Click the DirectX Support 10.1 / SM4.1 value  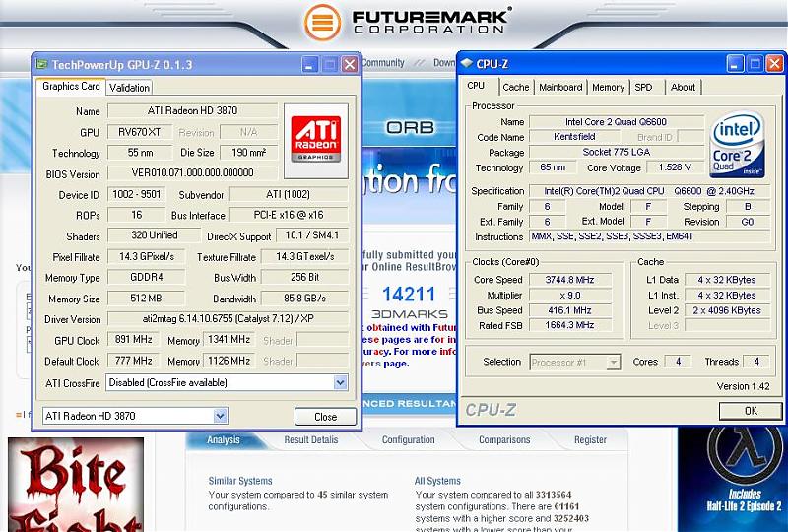point(311,235)
